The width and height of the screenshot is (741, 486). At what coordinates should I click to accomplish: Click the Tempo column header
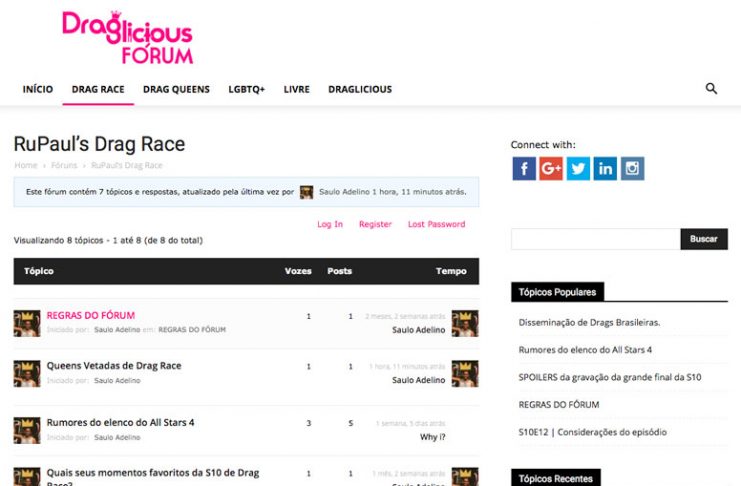[x=451, y=271]
